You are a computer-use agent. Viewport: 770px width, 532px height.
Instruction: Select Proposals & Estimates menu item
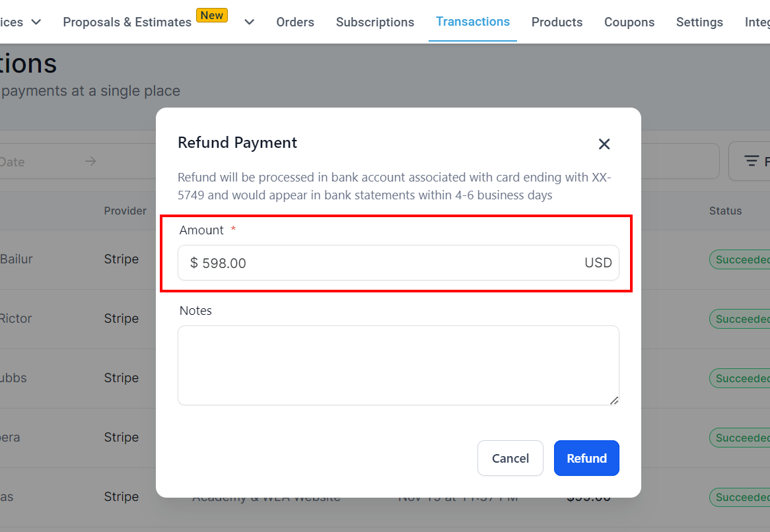click(127, 22)
